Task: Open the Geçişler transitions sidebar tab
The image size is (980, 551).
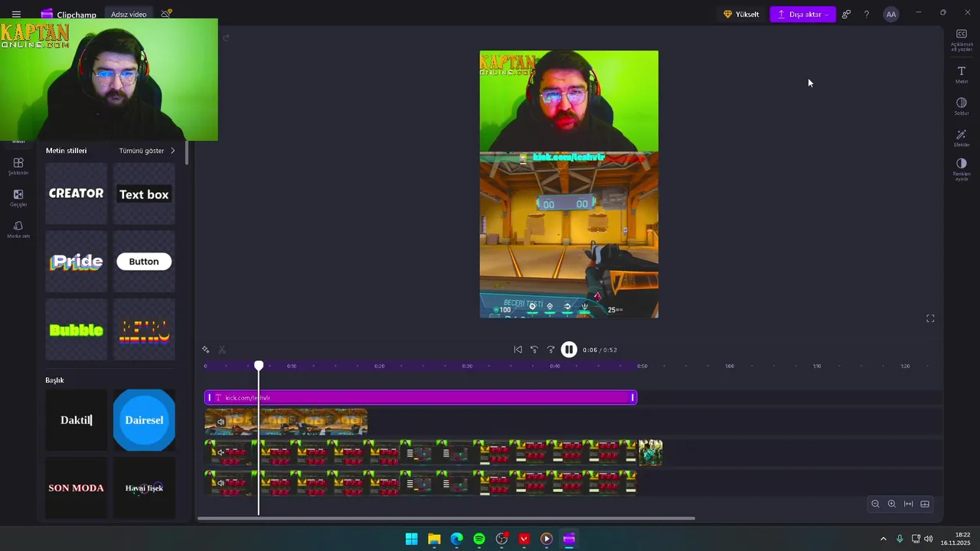Action: [18, 198]
